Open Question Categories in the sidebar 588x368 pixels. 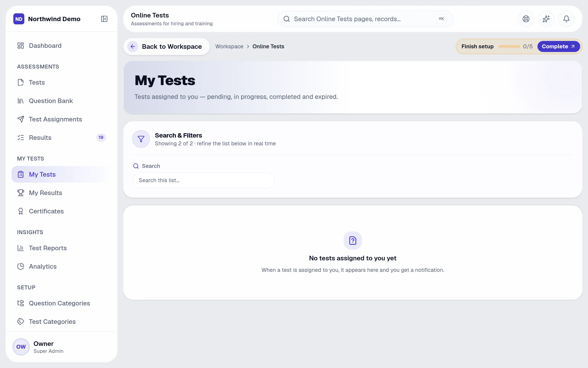(62, 303)
